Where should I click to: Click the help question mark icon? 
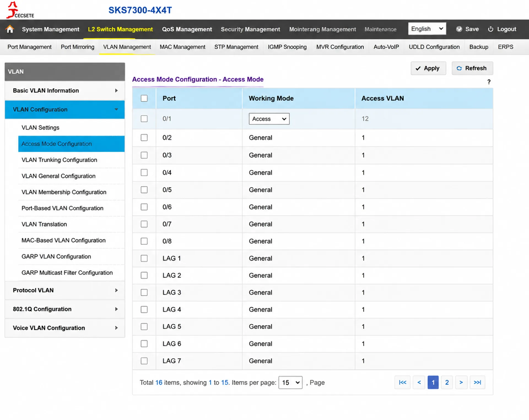click(x=489, y=82)
